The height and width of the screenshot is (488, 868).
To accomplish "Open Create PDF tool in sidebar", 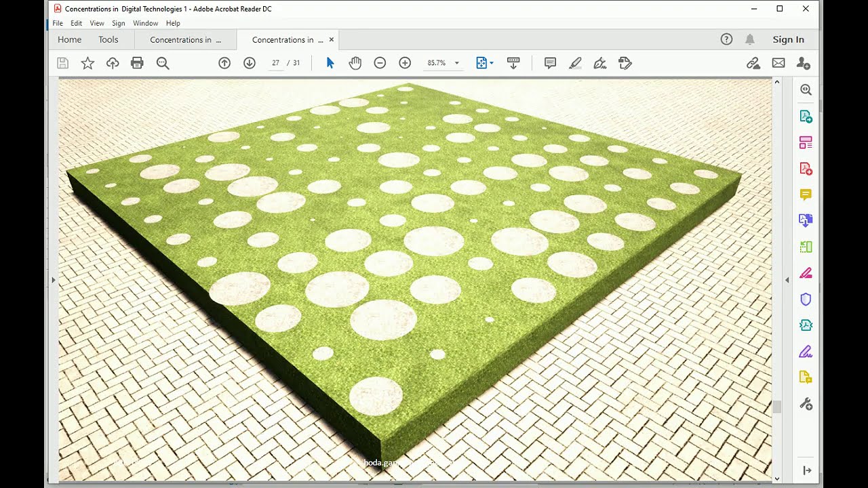I will tap(806, 168).
